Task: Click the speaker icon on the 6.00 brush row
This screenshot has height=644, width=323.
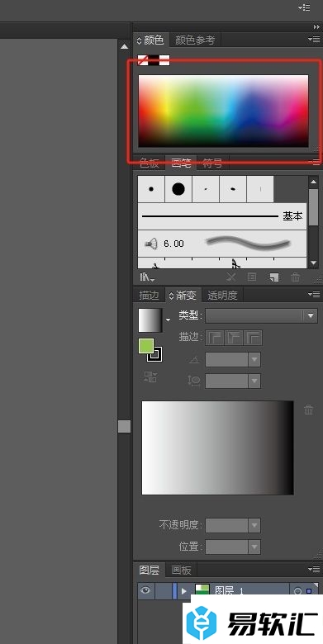Action: click(x=151, y=244)
